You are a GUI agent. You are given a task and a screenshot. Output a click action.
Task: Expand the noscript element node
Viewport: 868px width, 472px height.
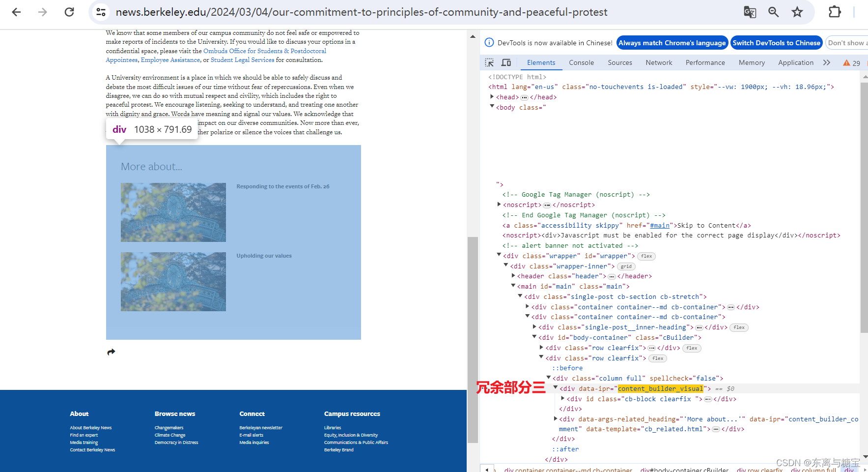pos(499,205)
